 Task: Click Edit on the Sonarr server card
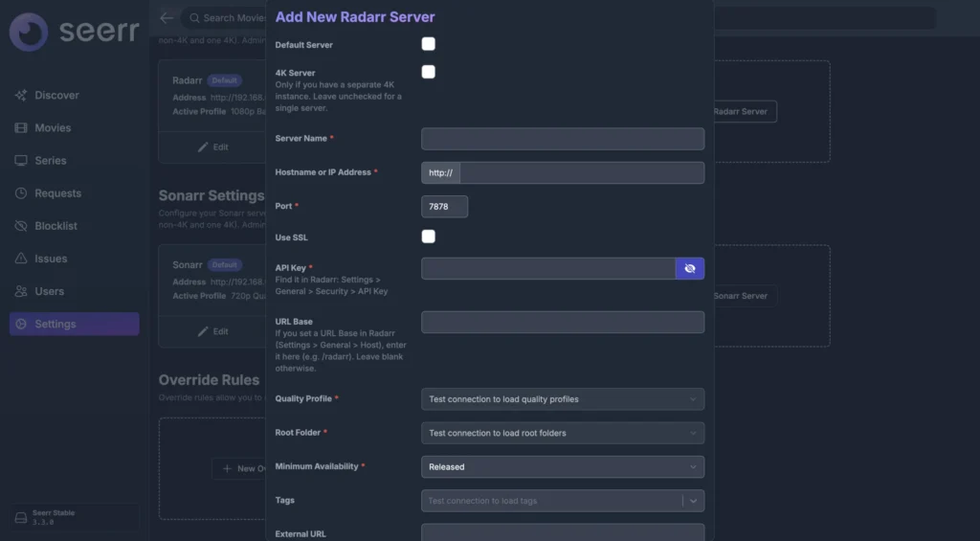[x=213, y=331]
